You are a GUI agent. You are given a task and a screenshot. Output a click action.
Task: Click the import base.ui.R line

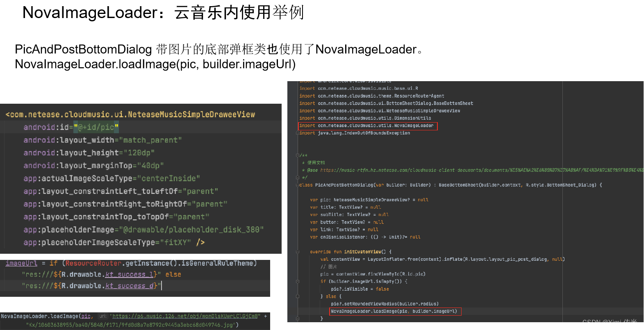tap(359, 89)
